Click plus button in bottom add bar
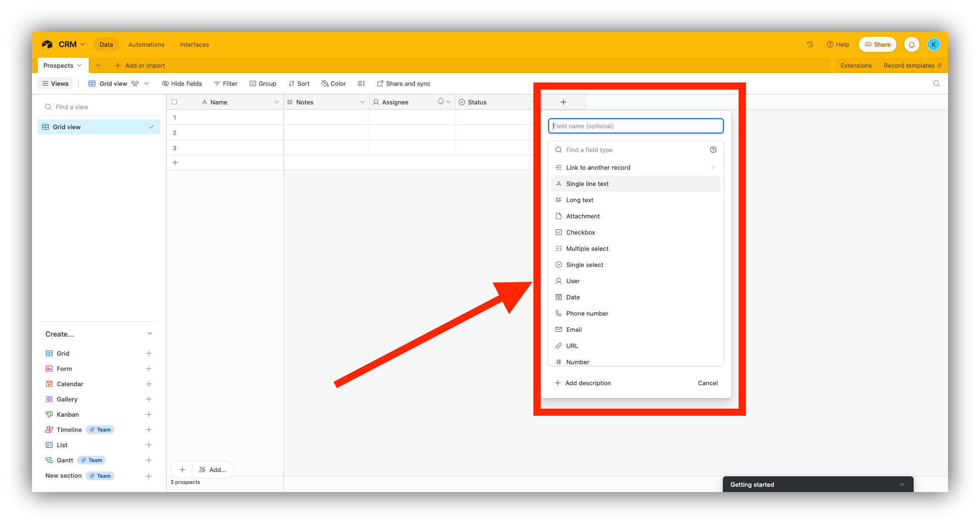Image resolution: width=980 pixels, height=524 pixels. [182, 470]
